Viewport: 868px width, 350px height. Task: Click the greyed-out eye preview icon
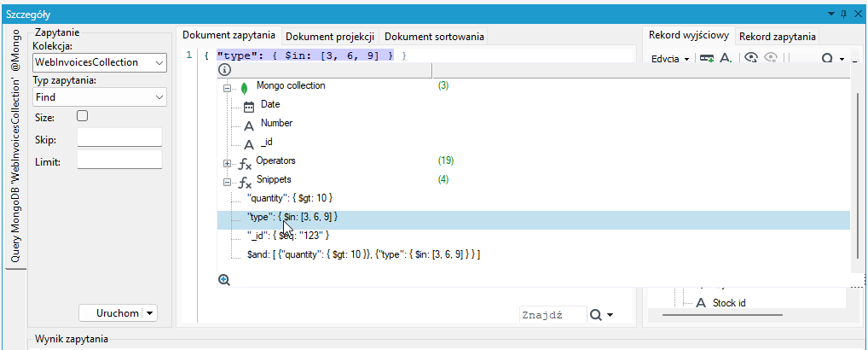771,58
